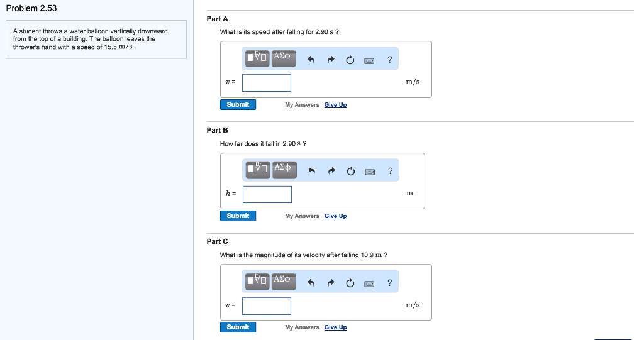Click undo arrow in Part B toolbar
This screenshot has width=644, height=340.
click(311, 172)
